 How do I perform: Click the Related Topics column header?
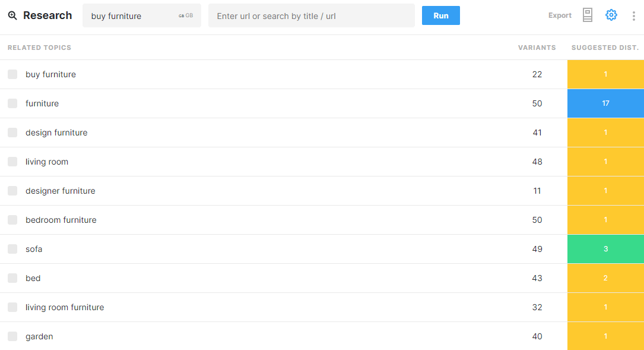click(x=39, y=48)
